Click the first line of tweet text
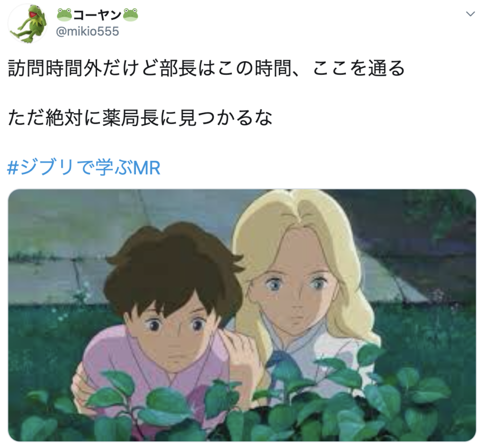This screenshot has width=485, height=448. (x=206, y=68)
